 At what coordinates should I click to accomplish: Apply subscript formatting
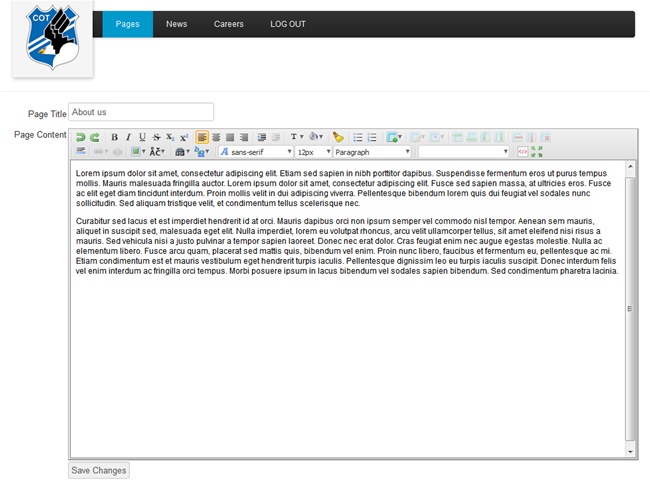(x=170, y=137)
